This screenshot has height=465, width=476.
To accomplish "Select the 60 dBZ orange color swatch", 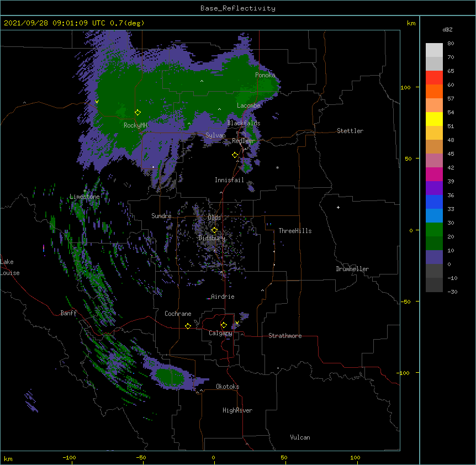I will tap(434, 91).
